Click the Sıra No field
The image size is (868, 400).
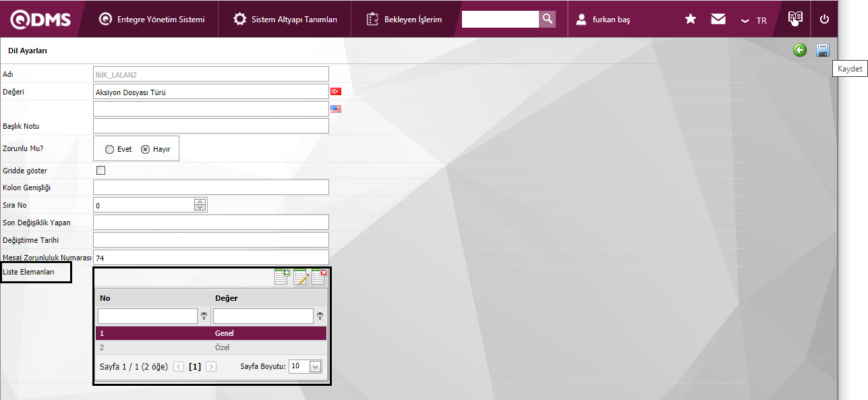(144, 204)
